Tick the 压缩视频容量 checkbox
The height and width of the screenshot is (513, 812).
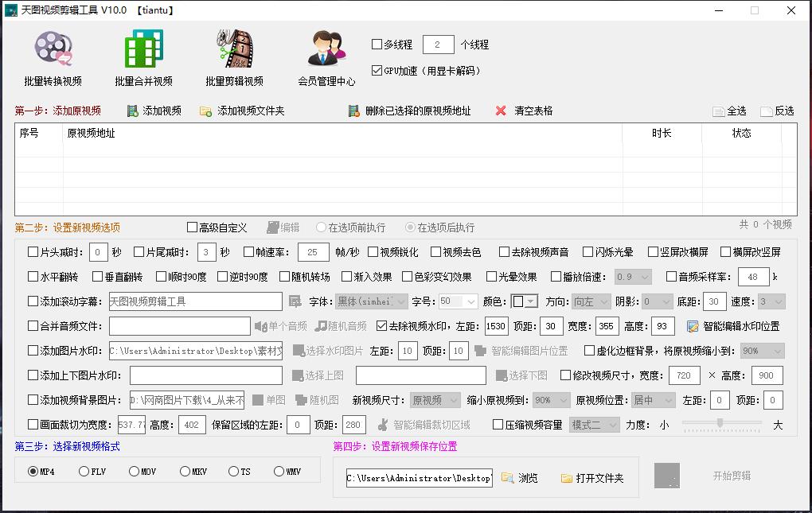498,425
